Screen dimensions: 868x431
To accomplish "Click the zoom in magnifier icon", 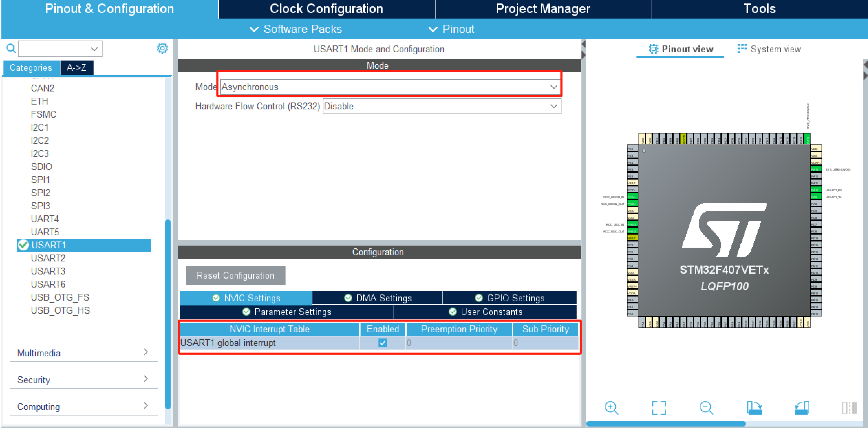I will coord(611,408).
